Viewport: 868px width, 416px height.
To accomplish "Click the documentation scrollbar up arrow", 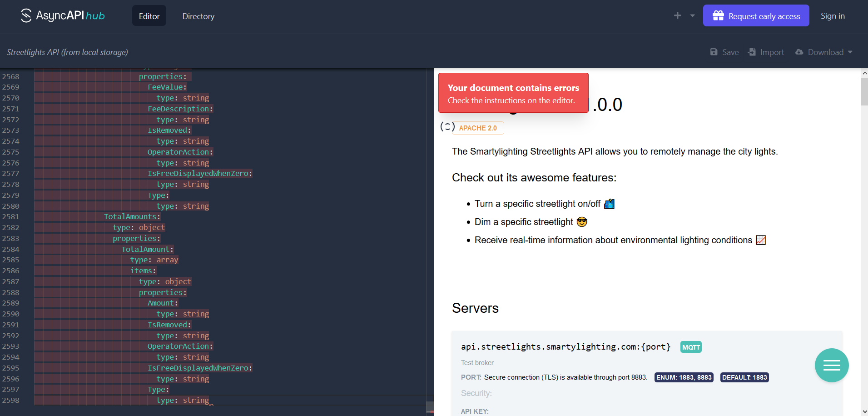I will [864, 73].
